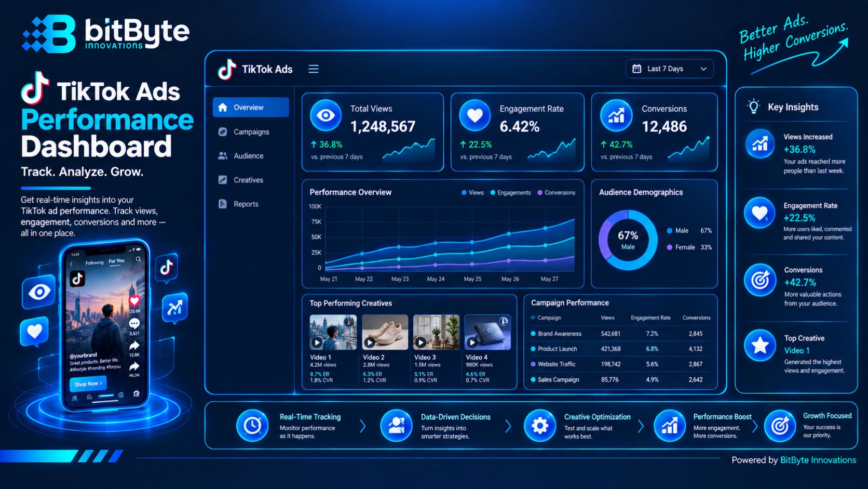Click the Performance Boost chart icon
868x489 pixels.
(669, 426)
